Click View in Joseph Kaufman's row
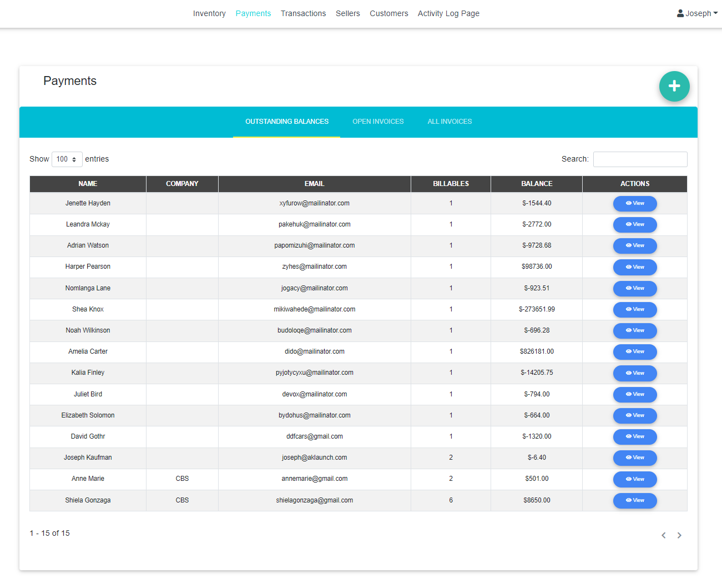This screenshot has height=588, width=722. (634, 458)
